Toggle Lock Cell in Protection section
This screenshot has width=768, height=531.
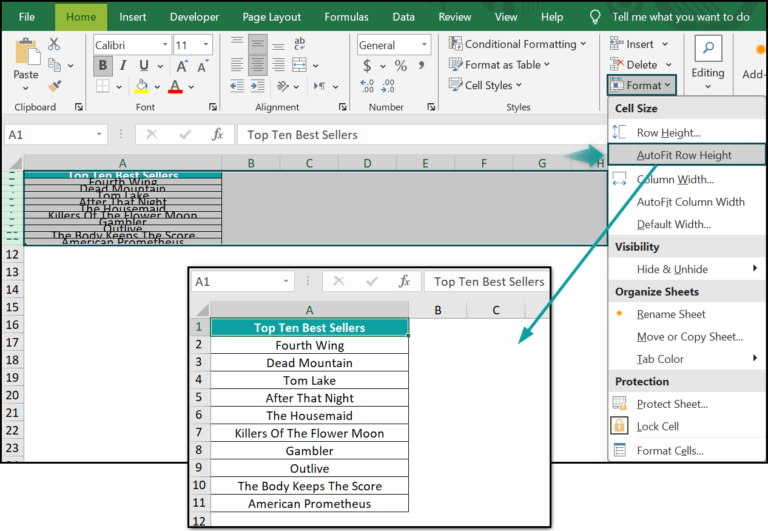pos(657,426)
